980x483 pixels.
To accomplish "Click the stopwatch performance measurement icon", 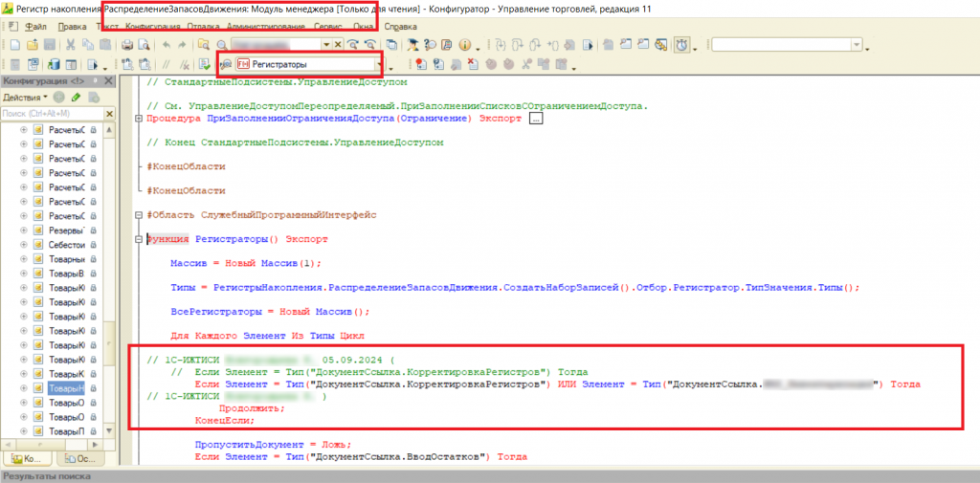I will coord(681,44).
